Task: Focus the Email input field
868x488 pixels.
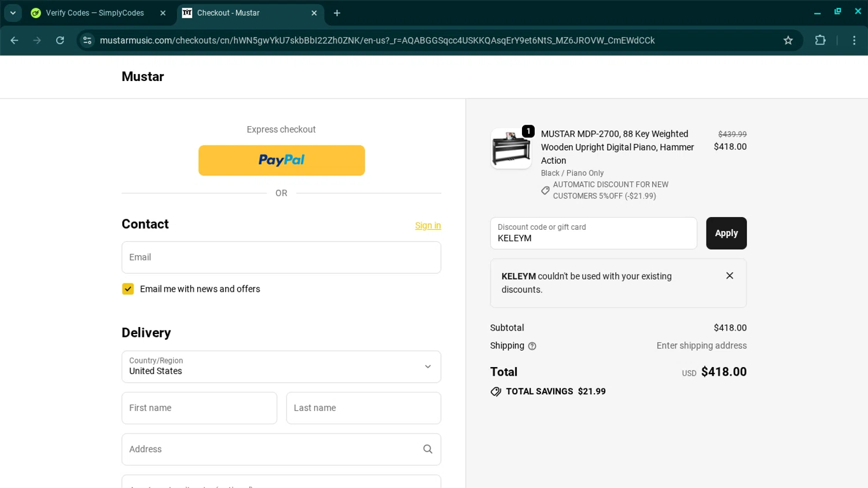Action: point(281,258)
